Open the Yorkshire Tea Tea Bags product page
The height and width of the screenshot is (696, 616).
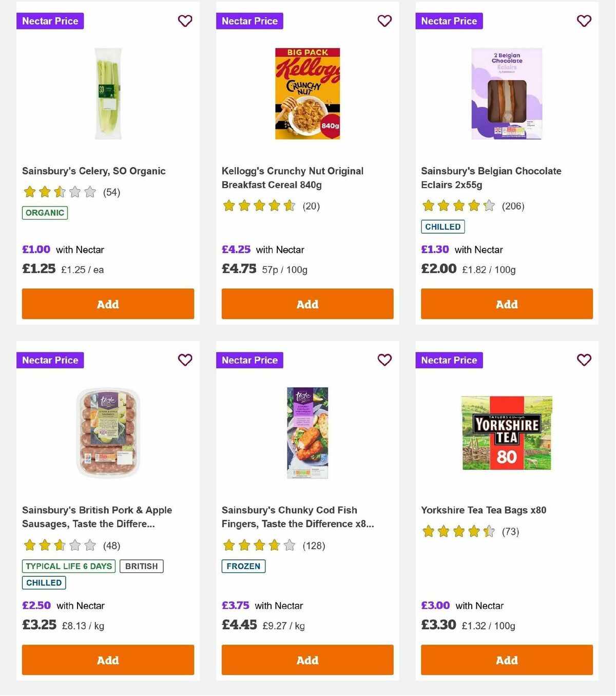[x=484, y=510]
